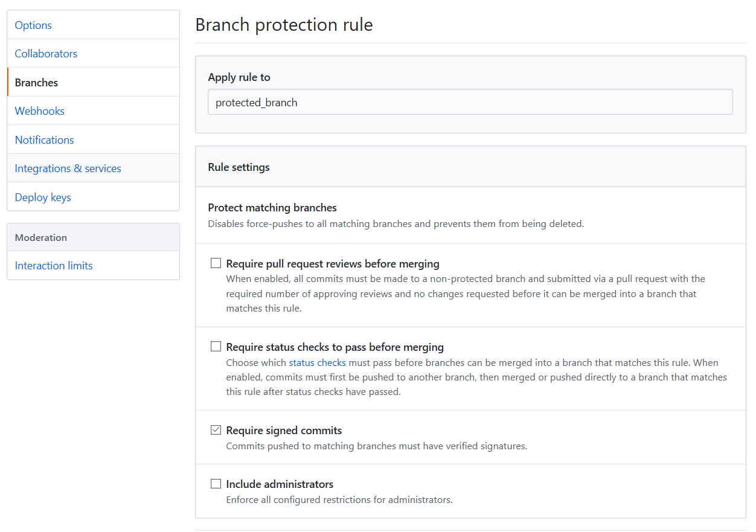Tick the Require status checks checkbox
The width and height of the screenshot is (756, 532).
(216, 347)
